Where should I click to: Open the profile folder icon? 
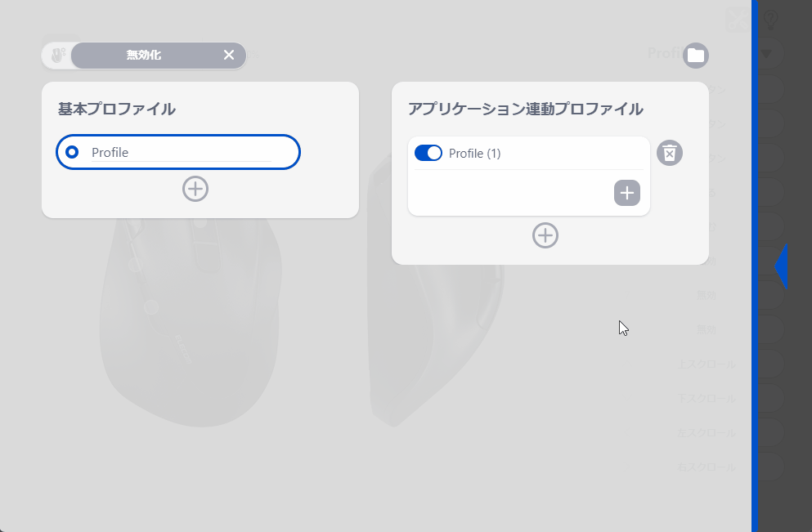tap(696, 56)
